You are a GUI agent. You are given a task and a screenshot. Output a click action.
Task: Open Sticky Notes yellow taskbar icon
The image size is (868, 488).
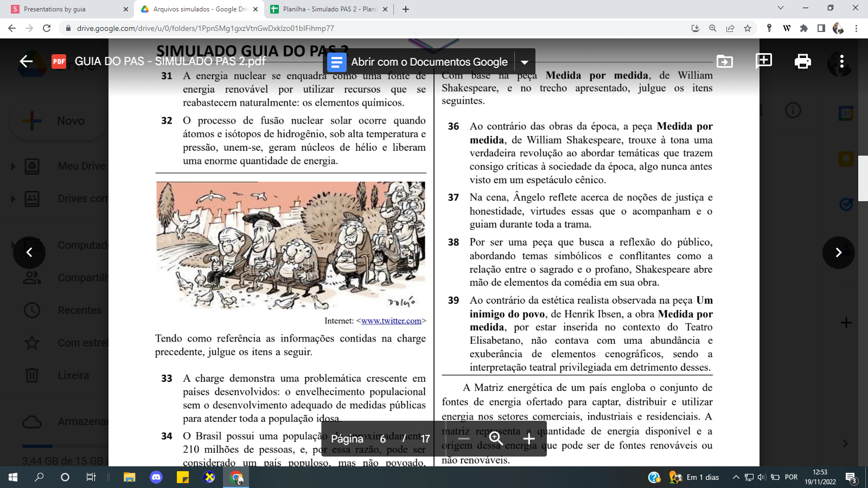tap(183, 477)
